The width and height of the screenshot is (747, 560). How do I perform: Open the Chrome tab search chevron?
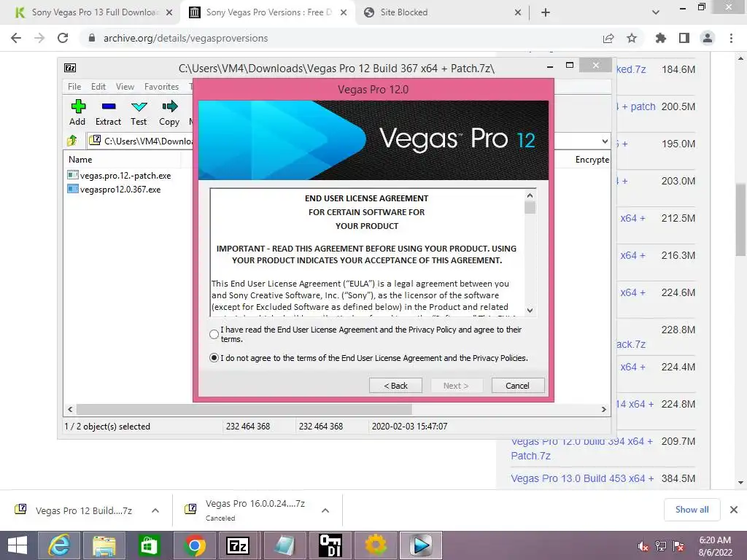pyautogui.click(x=656, y=12)
